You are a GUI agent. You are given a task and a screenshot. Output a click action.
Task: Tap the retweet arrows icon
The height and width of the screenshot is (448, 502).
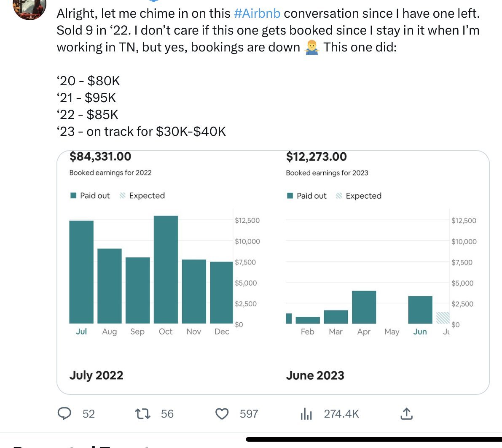click(142, 413)
